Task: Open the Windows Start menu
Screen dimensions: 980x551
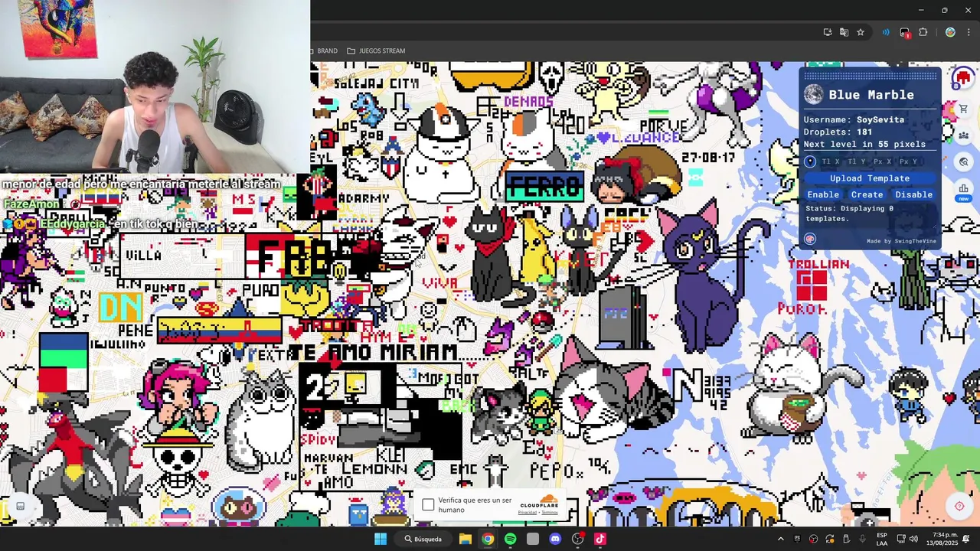Action: pyautogui.click(x=381, y=539)
